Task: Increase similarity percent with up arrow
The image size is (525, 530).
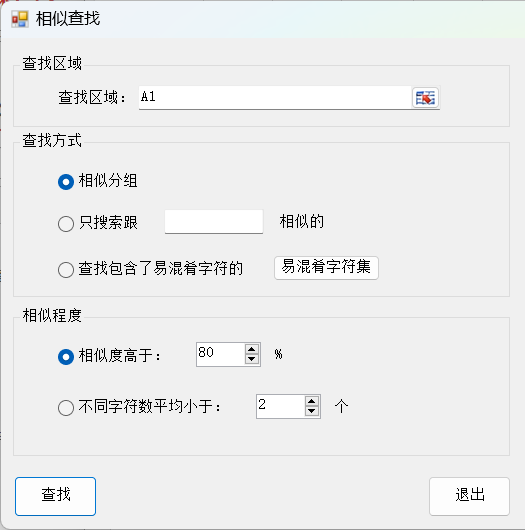Action: (x=252, y=350)
